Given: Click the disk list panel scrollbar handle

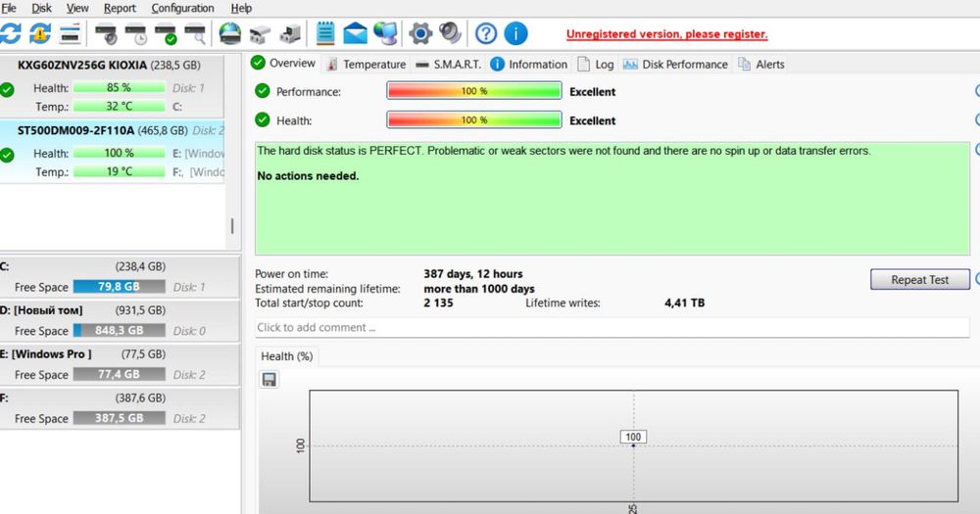Looking at the screenshot, I should (x=232, y=226).
